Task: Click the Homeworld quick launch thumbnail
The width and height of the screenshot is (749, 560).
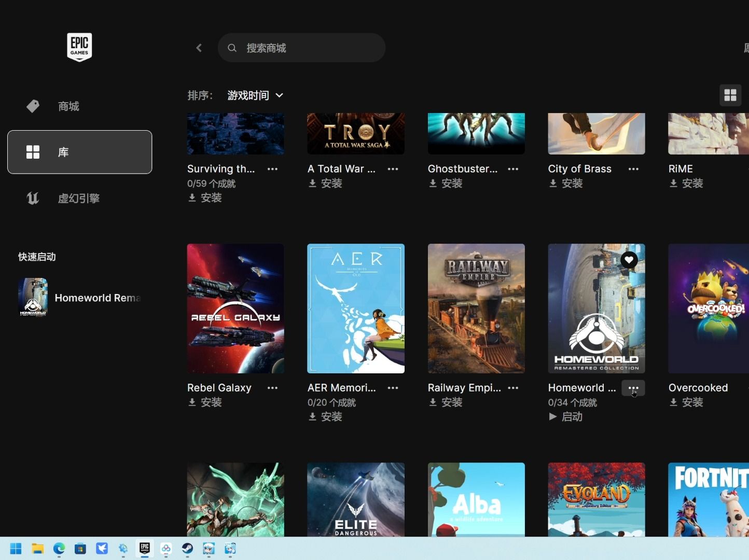Action: click(33, 298)
